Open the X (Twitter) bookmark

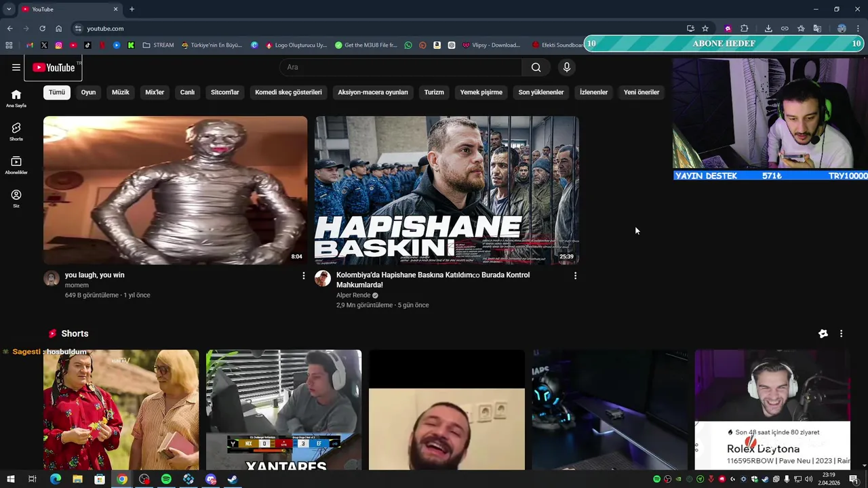tap(44, 45)
